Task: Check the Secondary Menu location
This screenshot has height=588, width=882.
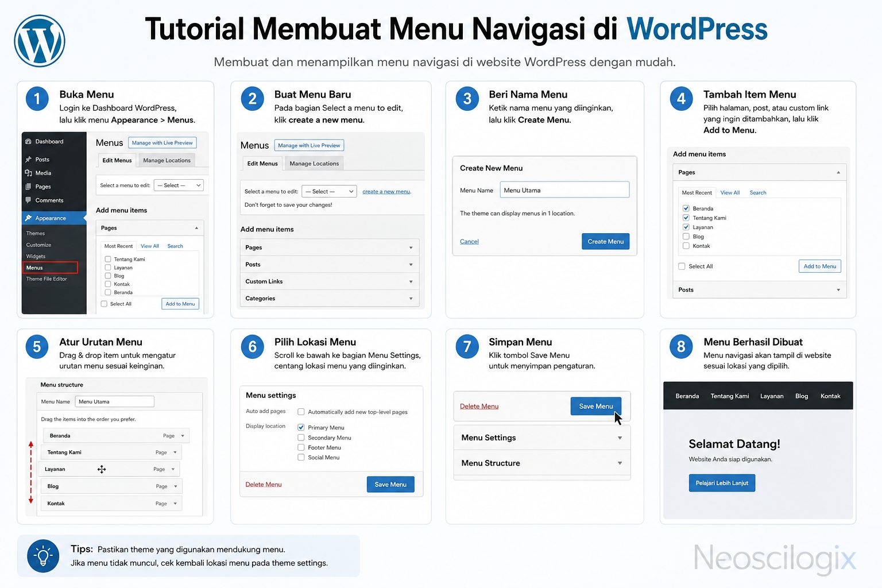Action: (x=301, y=438)
